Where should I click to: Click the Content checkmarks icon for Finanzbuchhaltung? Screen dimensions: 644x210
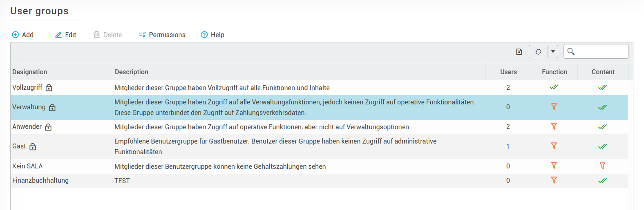pos(602,181)
